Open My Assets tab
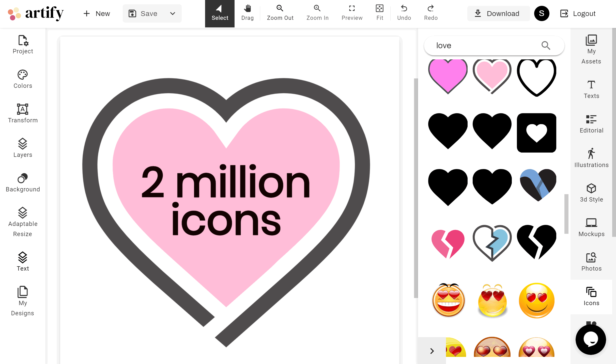Viewport: 616px width, 364px height. 591,50
